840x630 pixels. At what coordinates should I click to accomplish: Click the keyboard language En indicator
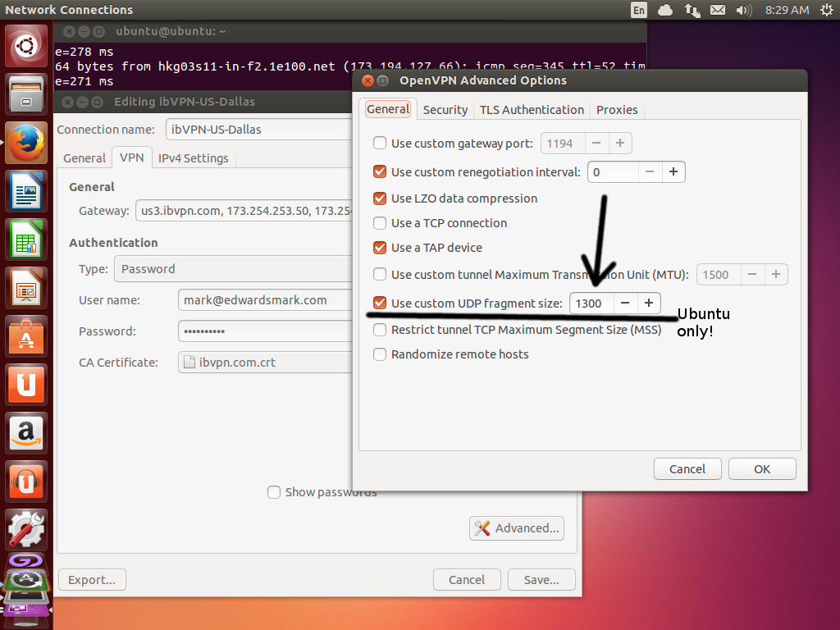[638, 10]
